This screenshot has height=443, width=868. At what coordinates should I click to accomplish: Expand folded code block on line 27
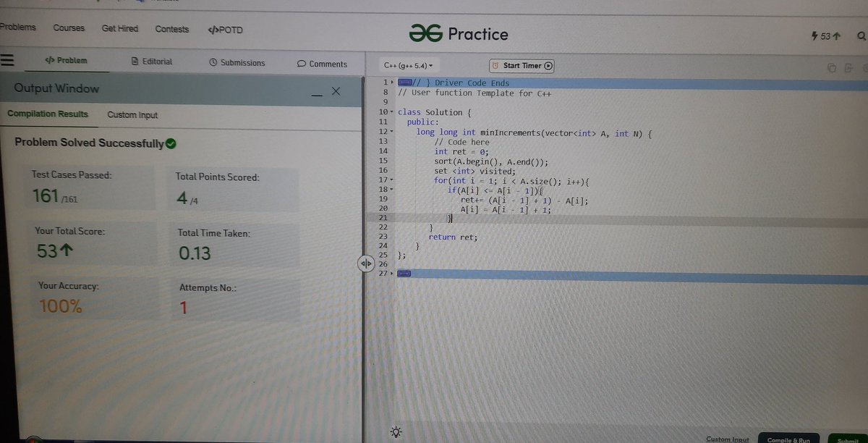pos(404,273)
